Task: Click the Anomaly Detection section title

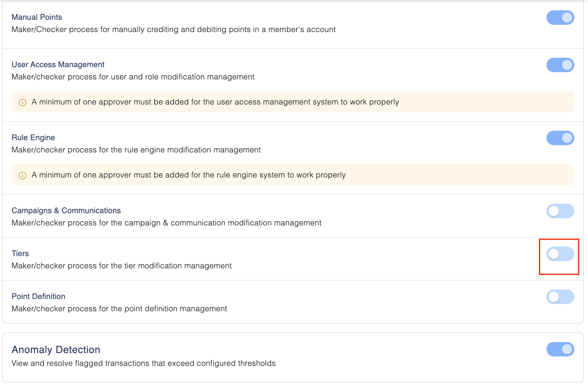Action: (56, 349)
